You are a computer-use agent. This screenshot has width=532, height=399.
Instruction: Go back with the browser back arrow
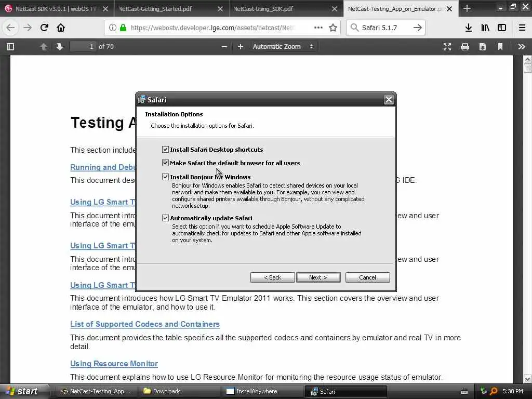(10, 28)
